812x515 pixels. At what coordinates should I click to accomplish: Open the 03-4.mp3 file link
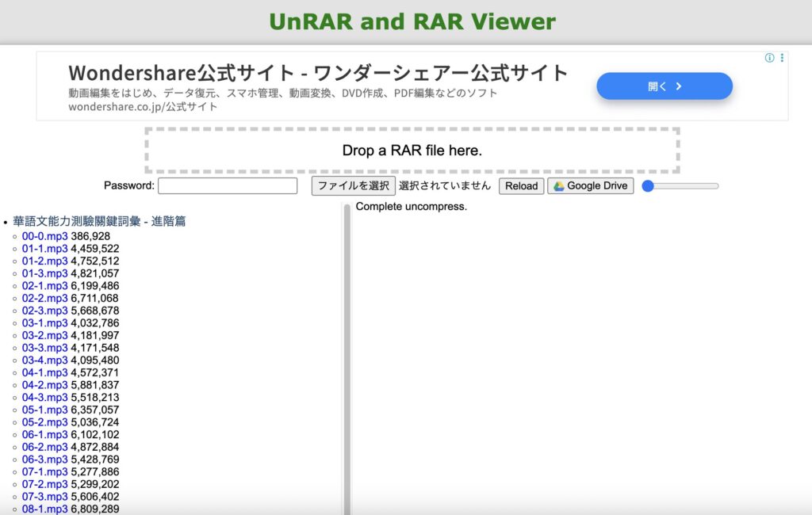[44, 360]
